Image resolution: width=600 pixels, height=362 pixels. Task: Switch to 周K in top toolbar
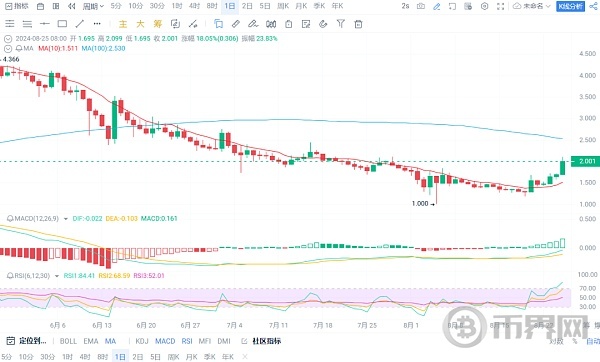click(x=283, y=6)
